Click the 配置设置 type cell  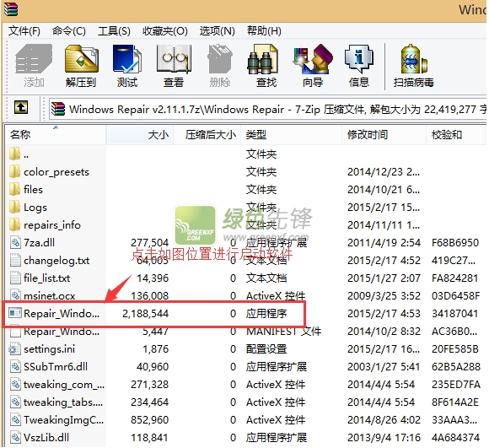(x=266, y=348)
